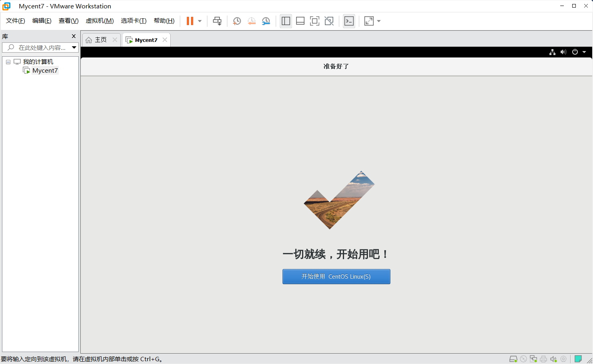Click the virtual printer status icon

543,359
